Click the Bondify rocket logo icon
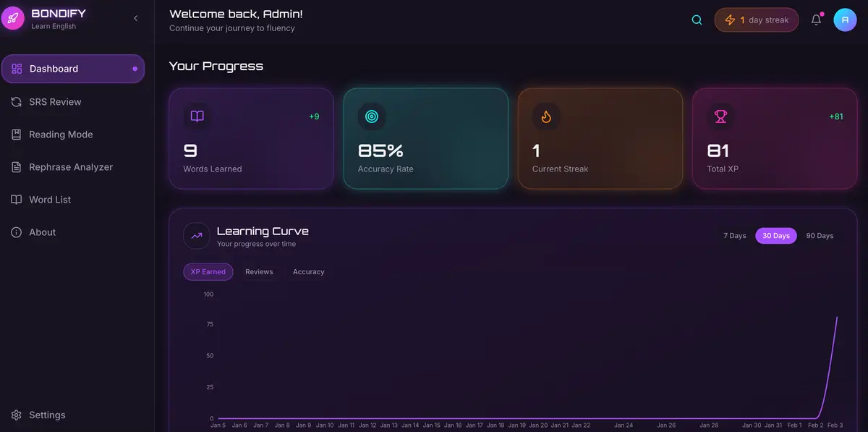Screen dimensions: 868x432 12,17
